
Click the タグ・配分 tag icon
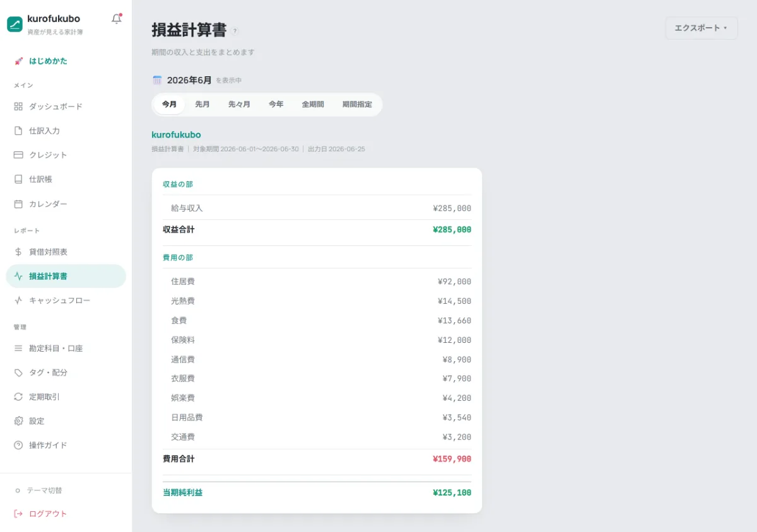[18, 373]
